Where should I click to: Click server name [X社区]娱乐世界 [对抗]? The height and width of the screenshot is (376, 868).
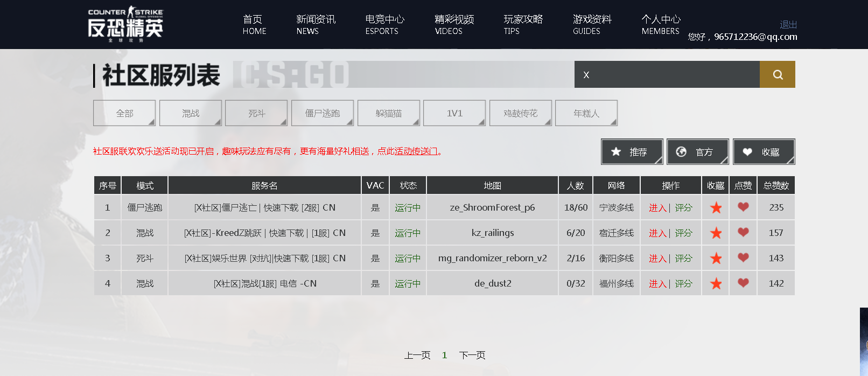coord(264,259)
